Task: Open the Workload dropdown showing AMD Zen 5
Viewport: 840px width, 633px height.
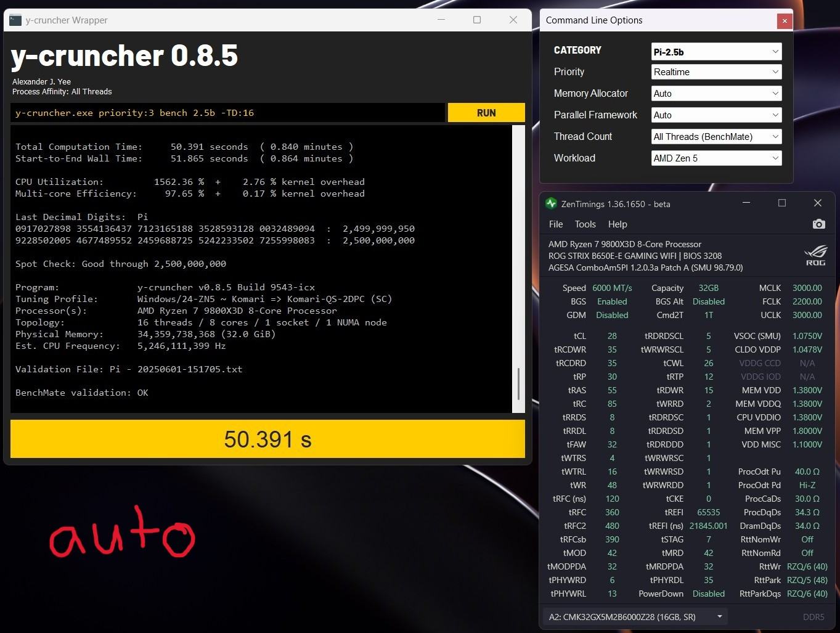Action: point(717,158)
